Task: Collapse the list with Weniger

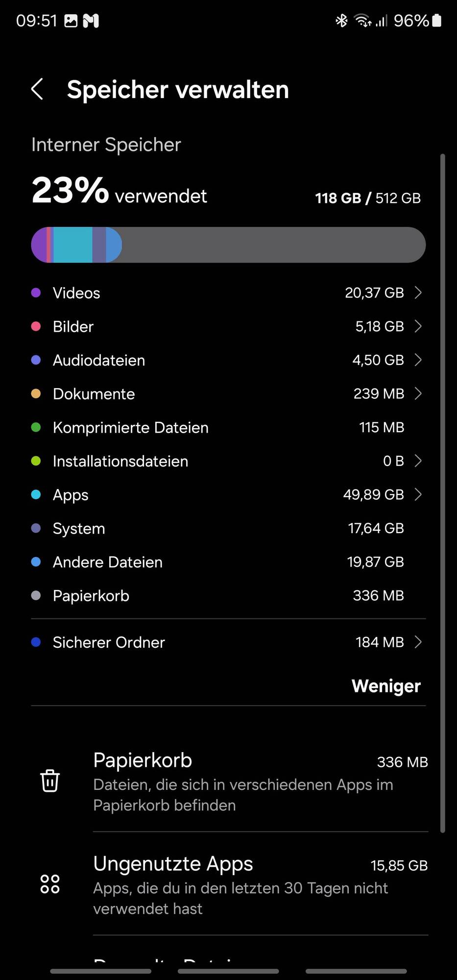Action: (386, 686)
